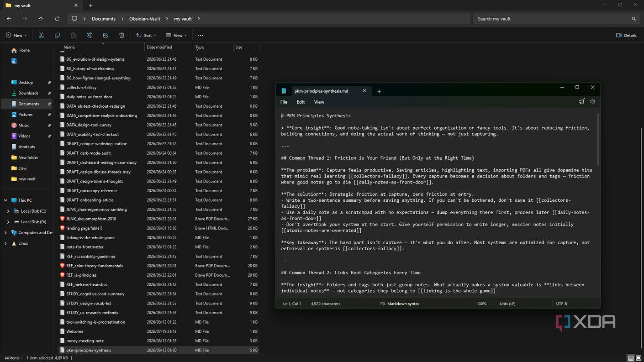This screenshot has width=644, height=362.
Task: Click the search magnifier icon in Explorer
Action: pyautogui.click(x=633, y=19)
